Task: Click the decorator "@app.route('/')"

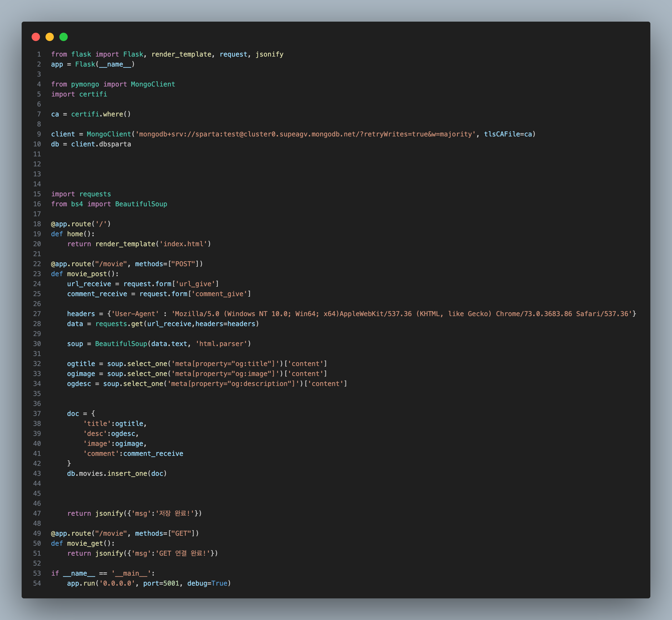Action: 81,224
